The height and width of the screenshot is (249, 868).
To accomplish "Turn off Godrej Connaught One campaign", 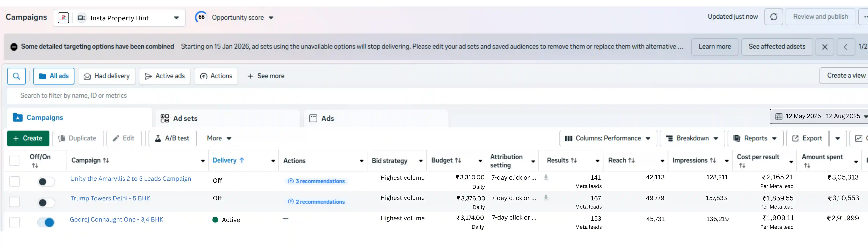I will click(46, 222).
